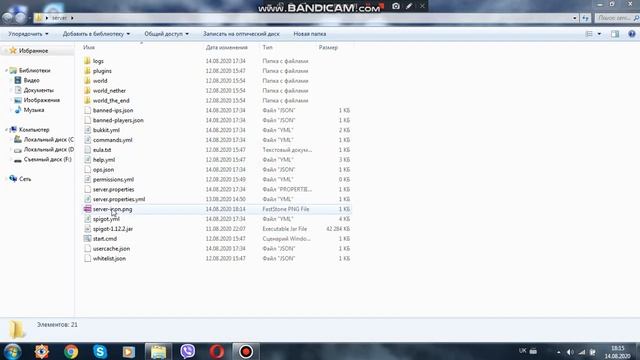
Task: Collapse the Библиотеки tree node
Action: point(7,71)
